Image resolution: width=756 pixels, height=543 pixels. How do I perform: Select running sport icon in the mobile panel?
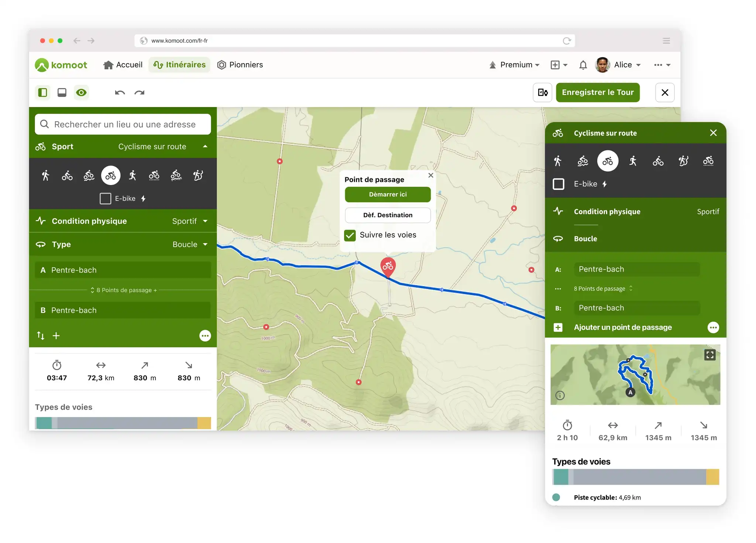(633, 161)
